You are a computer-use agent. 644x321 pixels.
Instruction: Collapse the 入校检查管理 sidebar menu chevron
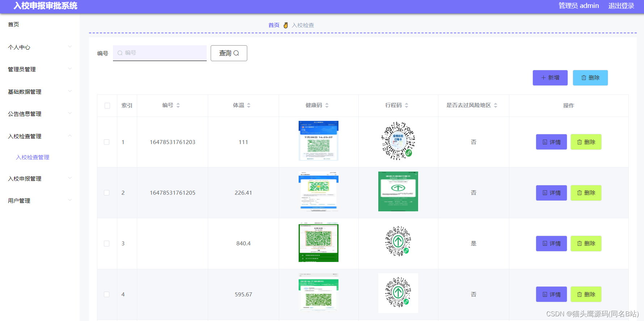click(x=70, y=135)
